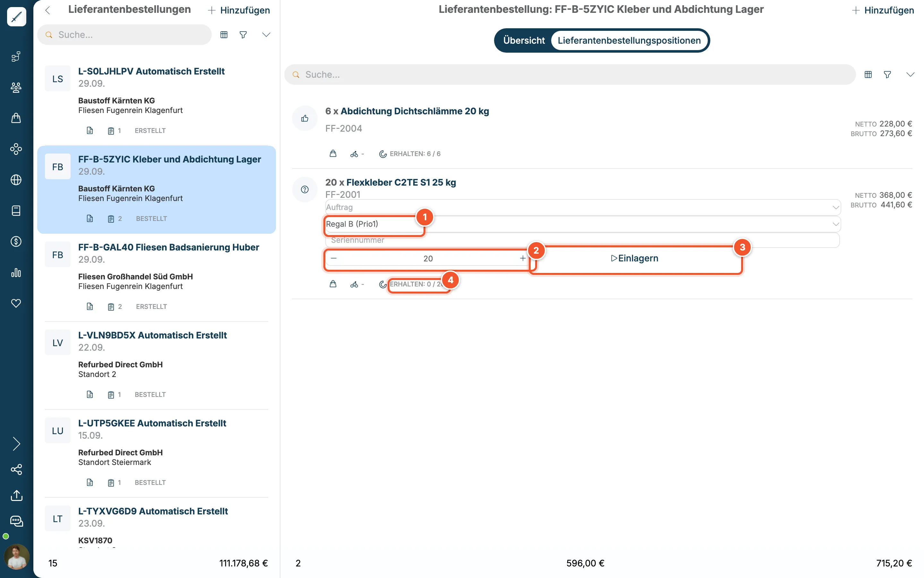Click the LS avatar of order L-S0LJHLPV
This screenshot has width=924, height=578.
tap(58, 79)
